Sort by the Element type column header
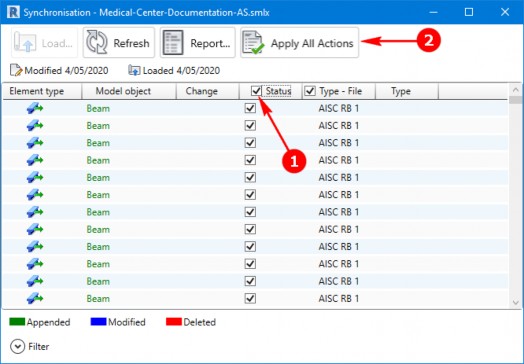This screenshot has width=524, height=364. [42, 91]
